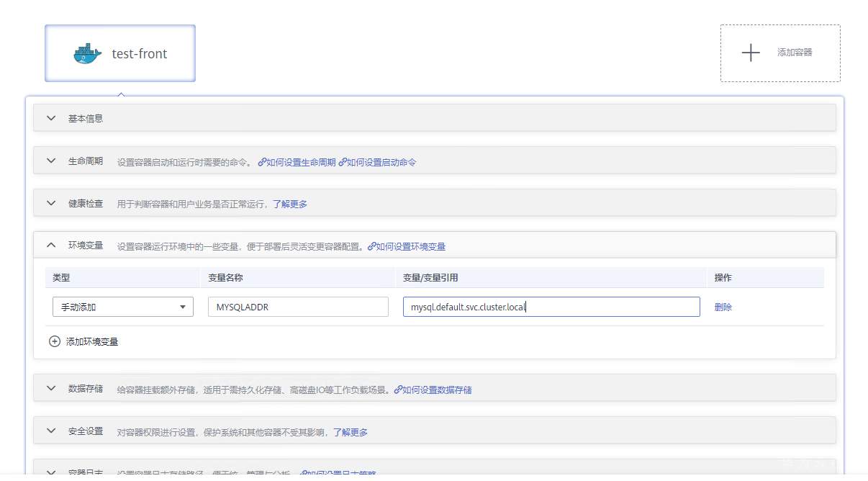Click the 环境变量 section title
Image resolution: width=868 pixels, height=481 pixels.
(86, 246)
